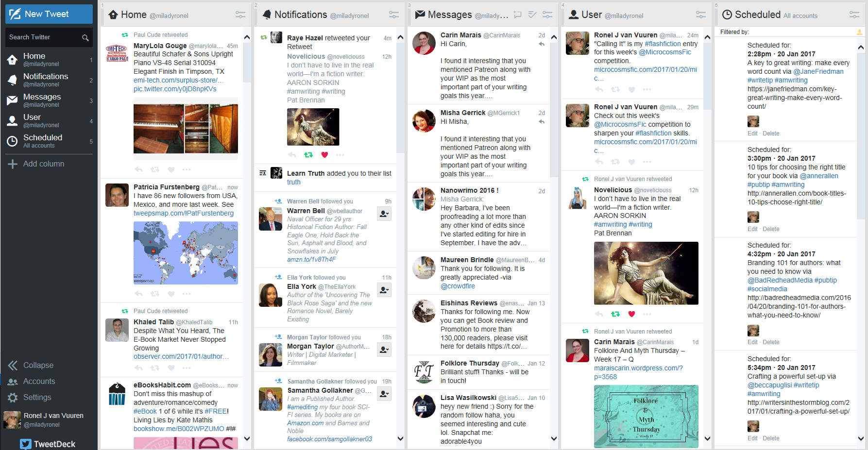Open Home column from sidebar

[x=49, y=60]
